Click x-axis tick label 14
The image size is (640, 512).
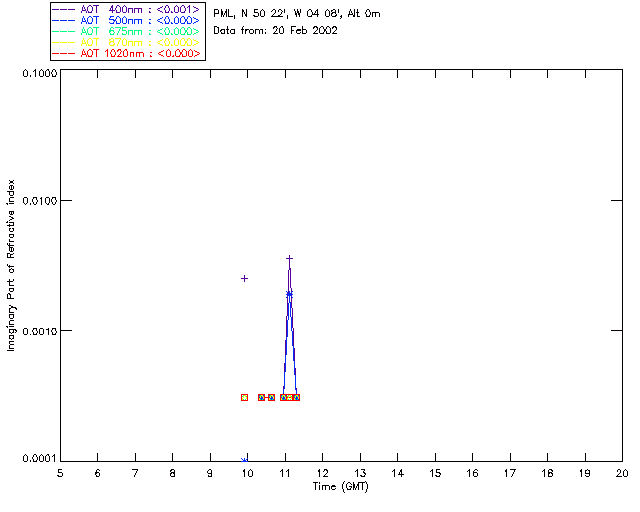398,473
